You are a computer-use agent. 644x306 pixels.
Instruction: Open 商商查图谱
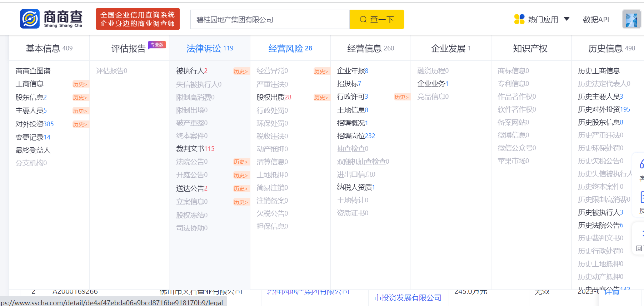click(x=33, y=71)
